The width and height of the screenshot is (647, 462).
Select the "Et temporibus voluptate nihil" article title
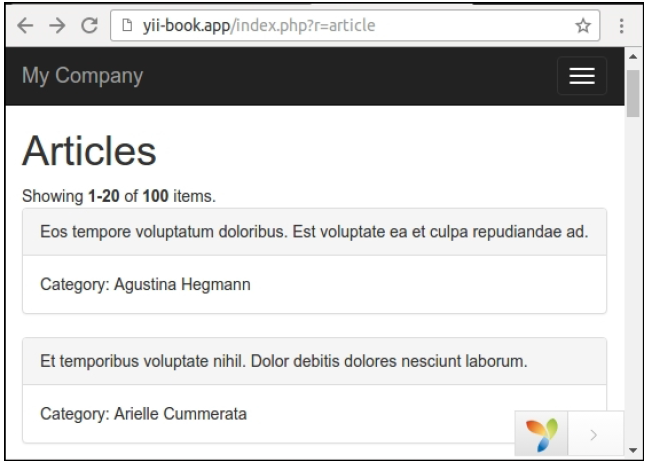[x=283, y=361]
